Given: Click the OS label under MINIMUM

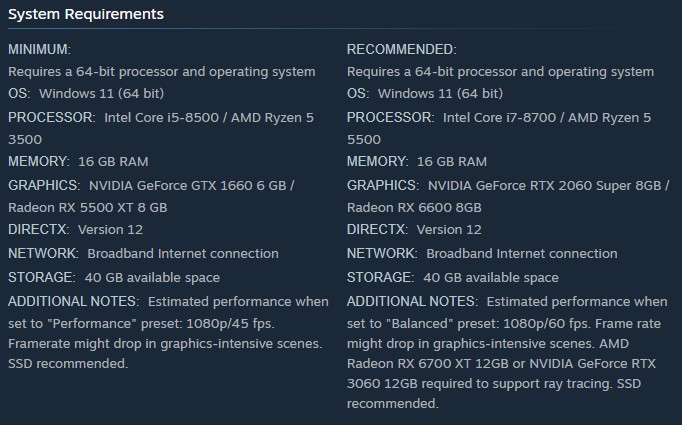Looking at the screenshot, I should (19, 93).
